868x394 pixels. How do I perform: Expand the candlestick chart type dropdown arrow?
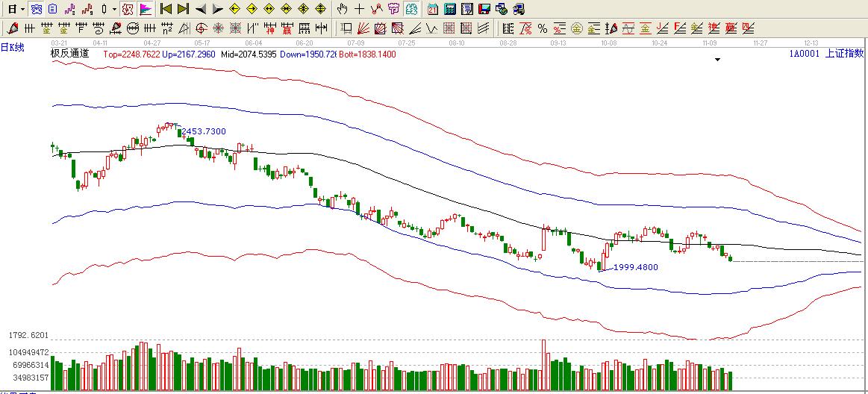click(x=113, y=9)
